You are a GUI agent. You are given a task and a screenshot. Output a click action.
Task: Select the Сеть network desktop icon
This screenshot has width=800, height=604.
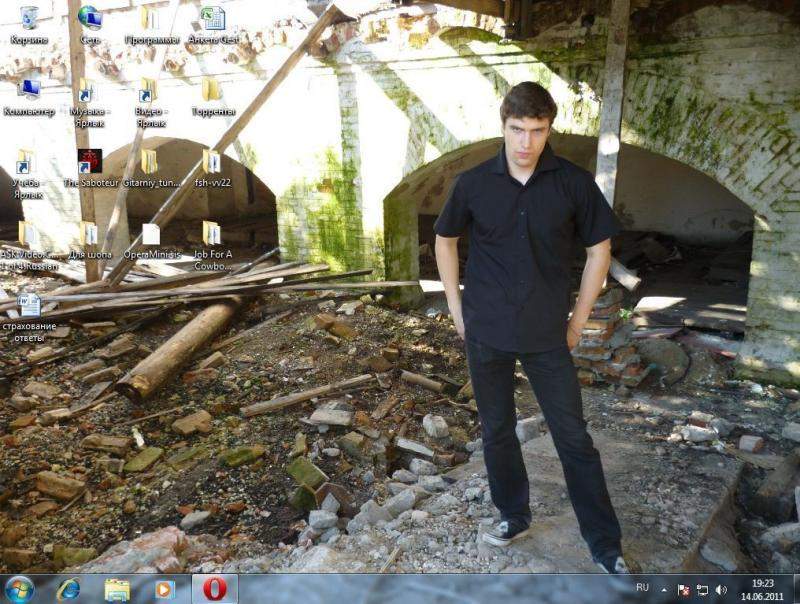[x=90, y=18]
